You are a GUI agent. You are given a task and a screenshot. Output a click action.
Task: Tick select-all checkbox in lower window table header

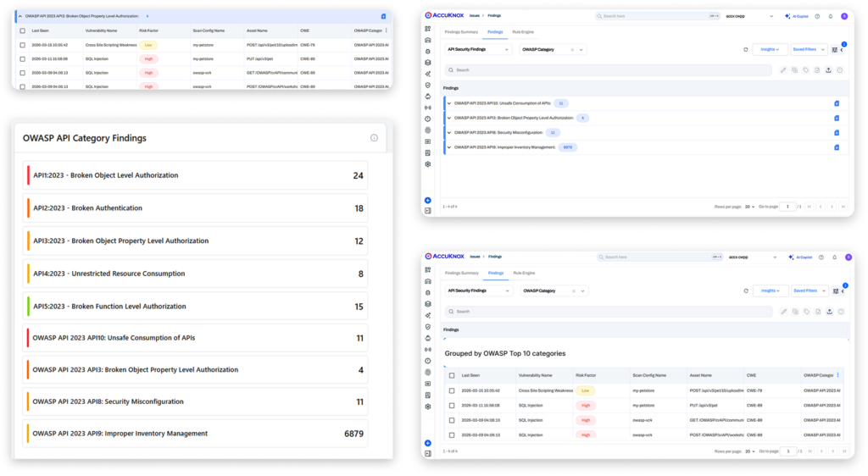[x=452, y=375]
